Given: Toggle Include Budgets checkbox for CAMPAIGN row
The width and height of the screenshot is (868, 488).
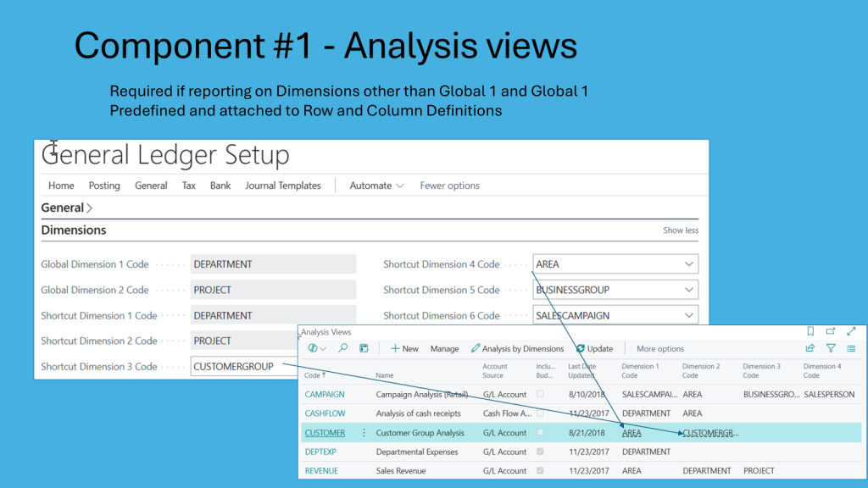Looking at the screenshot, I should click(x=541, y=394).
